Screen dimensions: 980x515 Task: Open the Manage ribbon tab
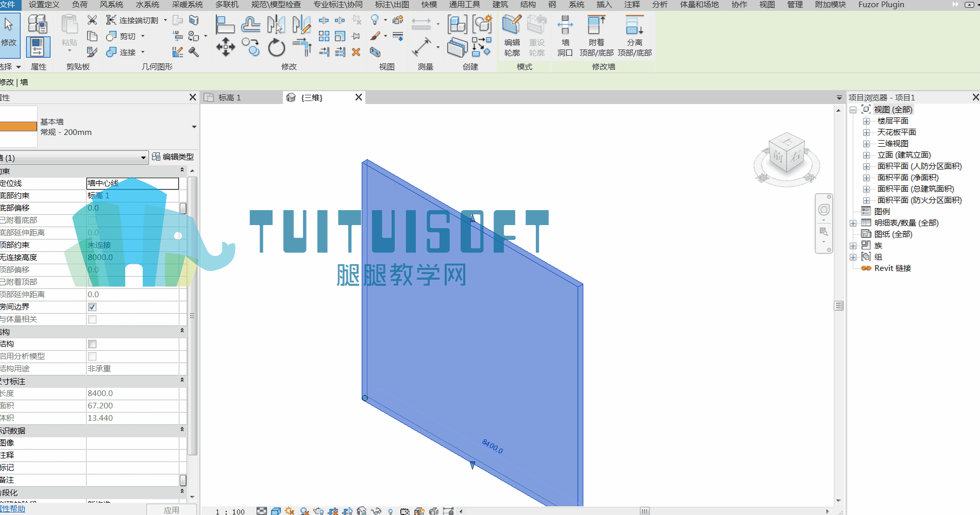(795, 5)
